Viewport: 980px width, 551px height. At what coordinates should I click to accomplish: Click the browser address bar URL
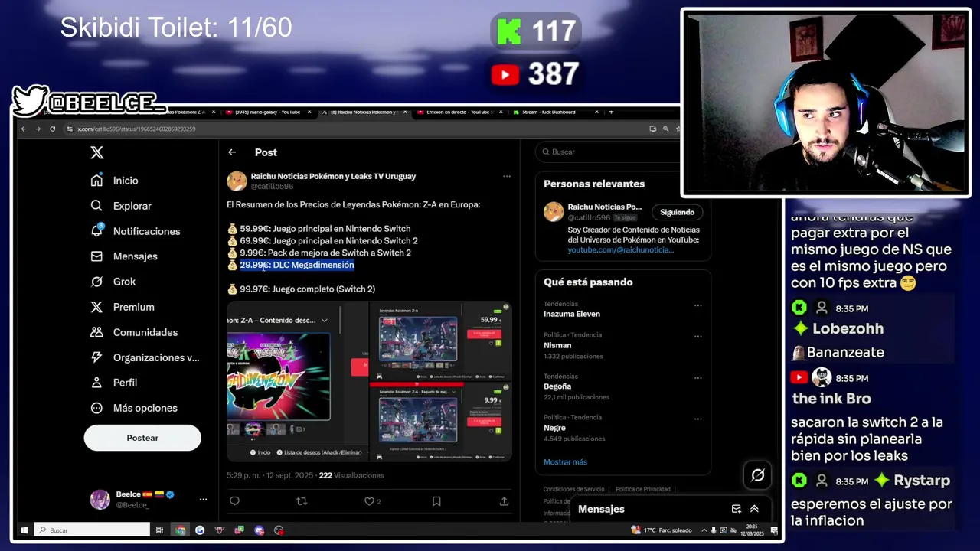pyautogui.click(x=136, y=129)
